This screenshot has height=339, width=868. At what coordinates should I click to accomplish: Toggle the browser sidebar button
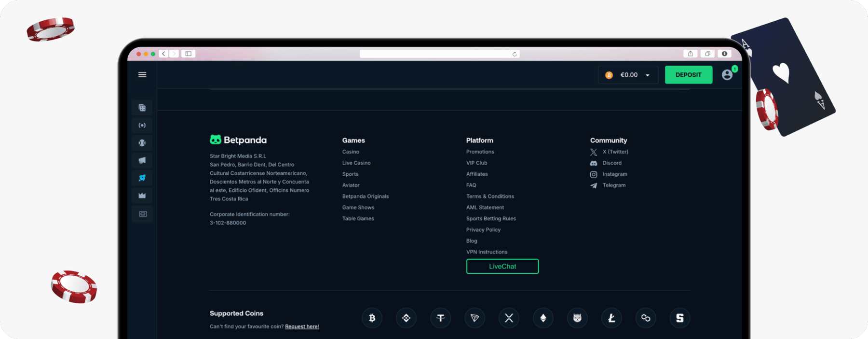[189, 54]
